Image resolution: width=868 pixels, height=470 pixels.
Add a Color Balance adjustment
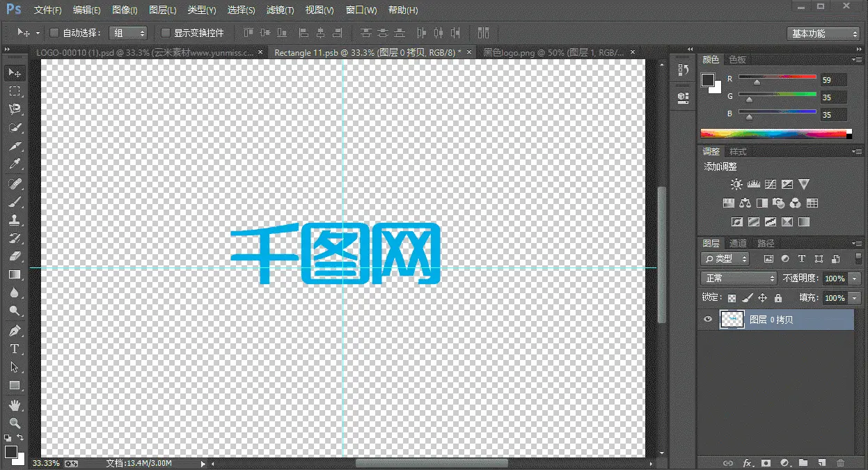(x=745, y=203)
